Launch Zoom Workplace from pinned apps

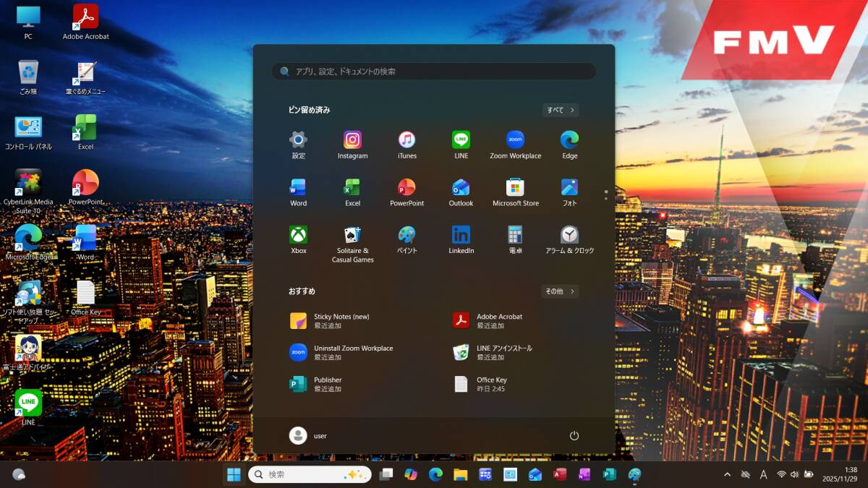point(515,145)
